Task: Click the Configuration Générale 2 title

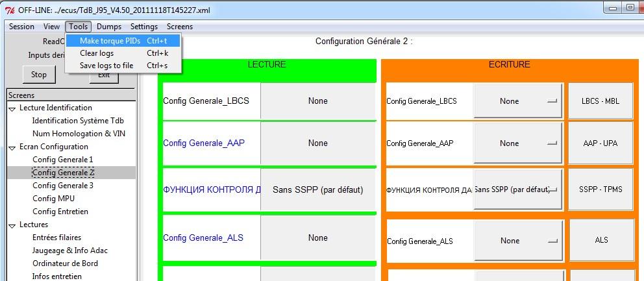Action: (364, 42)
